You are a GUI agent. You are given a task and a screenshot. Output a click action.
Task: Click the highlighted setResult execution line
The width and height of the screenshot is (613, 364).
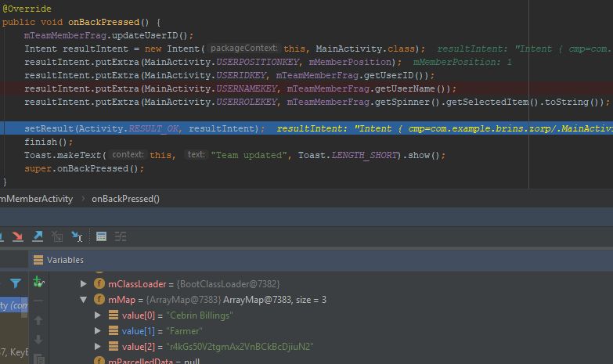[307, 128]
